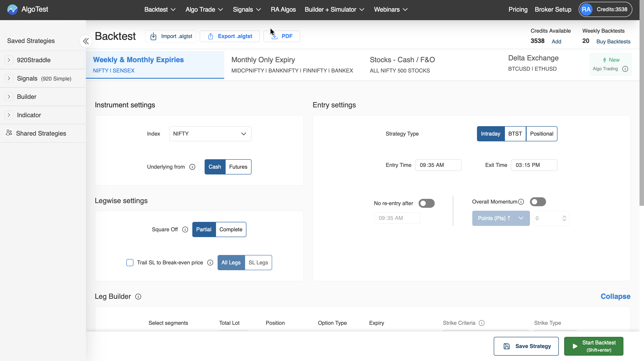The width and height of the screenshot is (644, 361).
Task: Open Stocks - Cash / F&O tab
Action: pyautogui.click(x=402, y=65)
